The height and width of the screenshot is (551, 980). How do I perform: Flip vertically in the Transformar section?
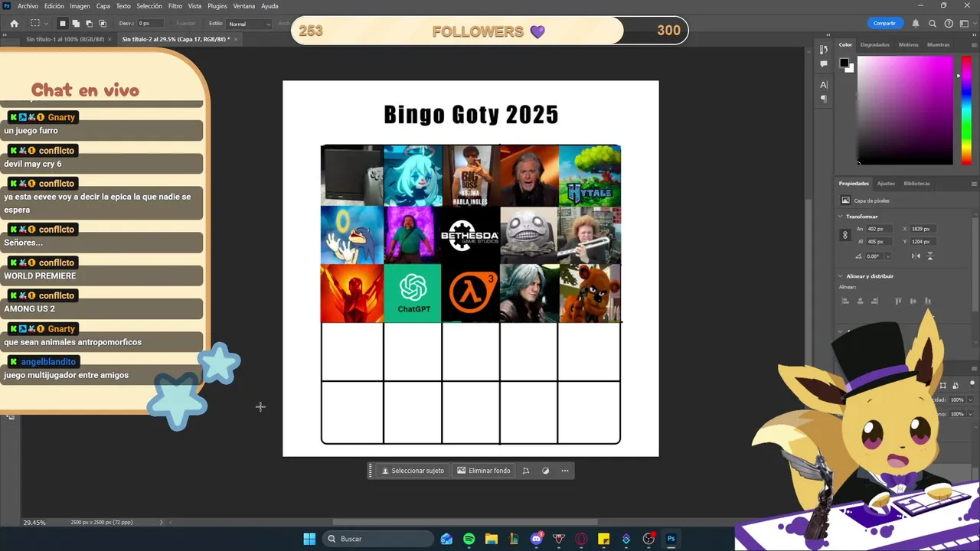coord(930,256)
